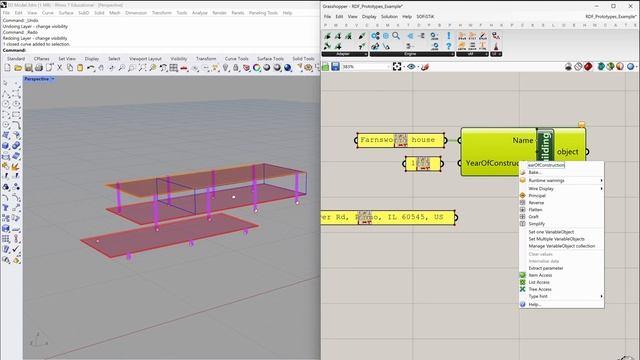This screenshot has width=640, height=360.
Task: Click Cut scissors icon in Rhino toolbar
Action: tap(60, 68)
